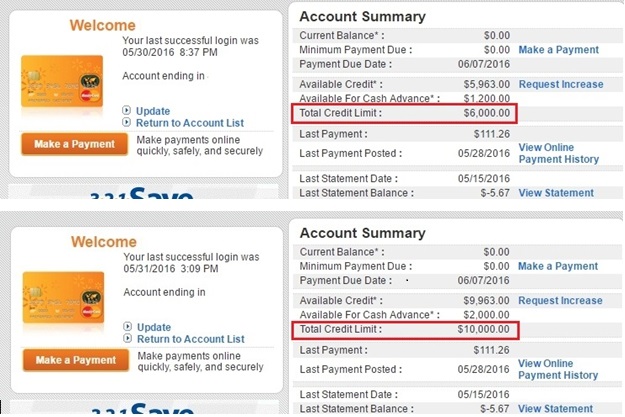Open View Statement link in $6,000.00 limit summary

[x=556, y=193]
